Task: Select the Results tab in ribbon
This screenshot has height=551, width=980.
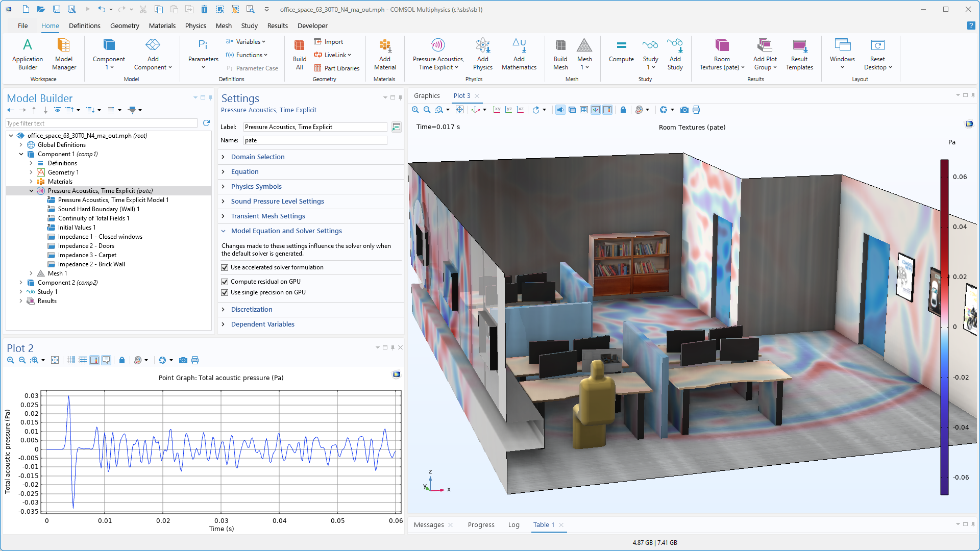Action: tap(276, 26)
